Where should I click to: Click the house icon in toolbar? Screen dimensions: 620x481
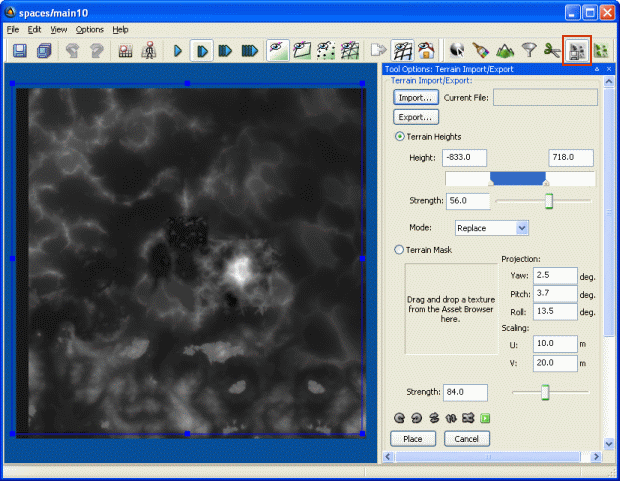coord(427,50)
